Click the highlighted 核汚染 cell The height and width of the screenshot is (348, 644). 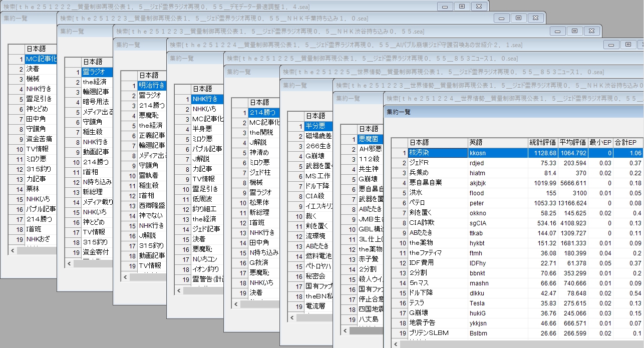[x=437, y=153]
